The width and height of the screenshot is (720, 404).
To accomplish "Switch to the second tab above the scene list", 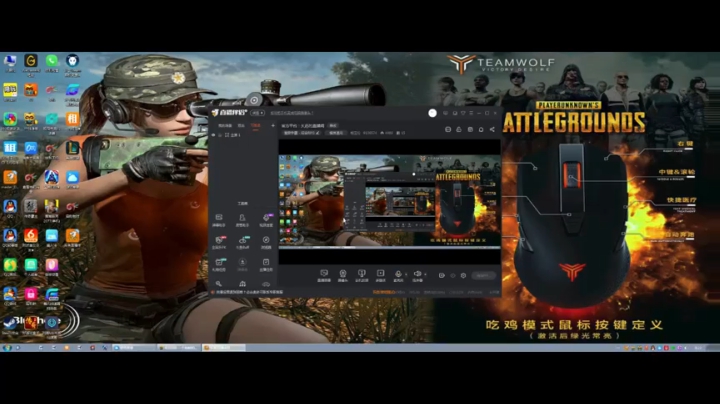I will 241,125.
